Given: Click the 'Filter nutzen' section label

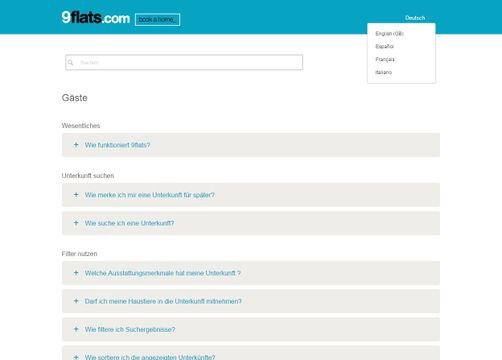Looking at the screenshot, I should tap(79, 254).
